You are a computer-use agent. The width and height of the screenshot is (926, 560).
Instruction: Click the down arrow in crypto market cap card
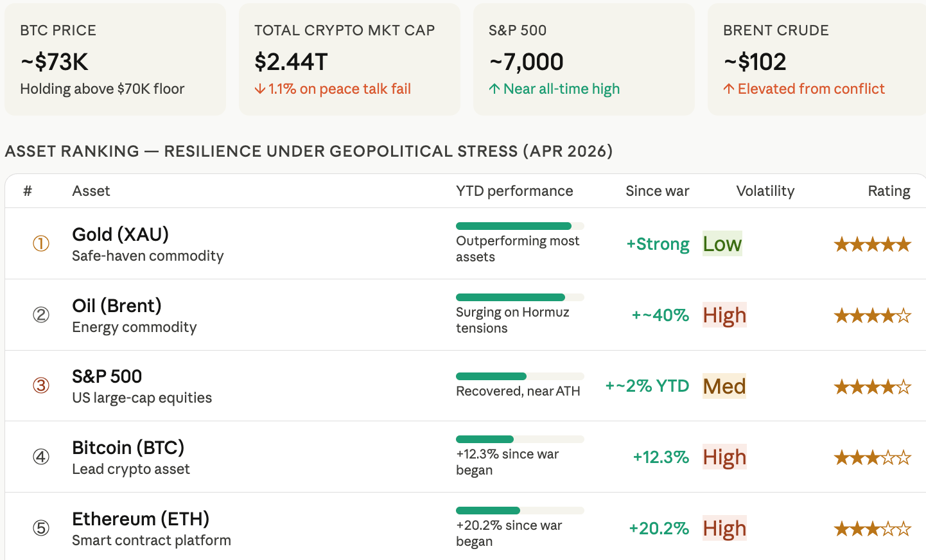click(x=260, y=89)
